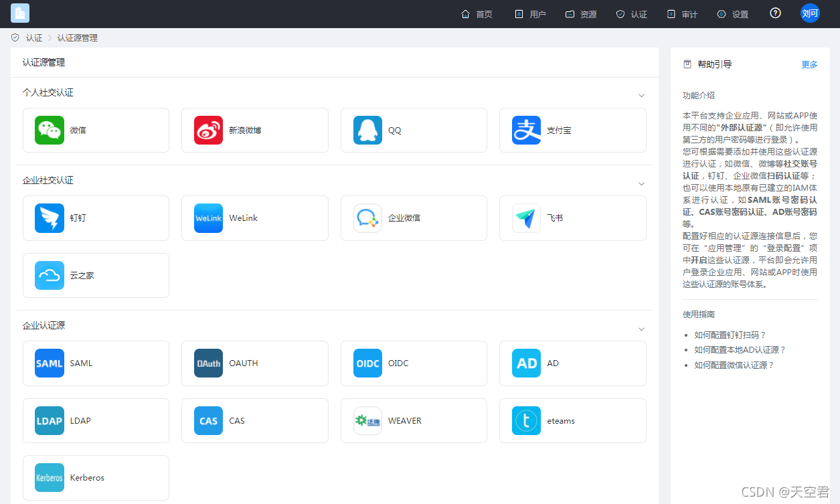Image resolution: width=840 pixels, height=504 pixels.
Task: Click the OAUTH card label text
Action: coord(244,363)
